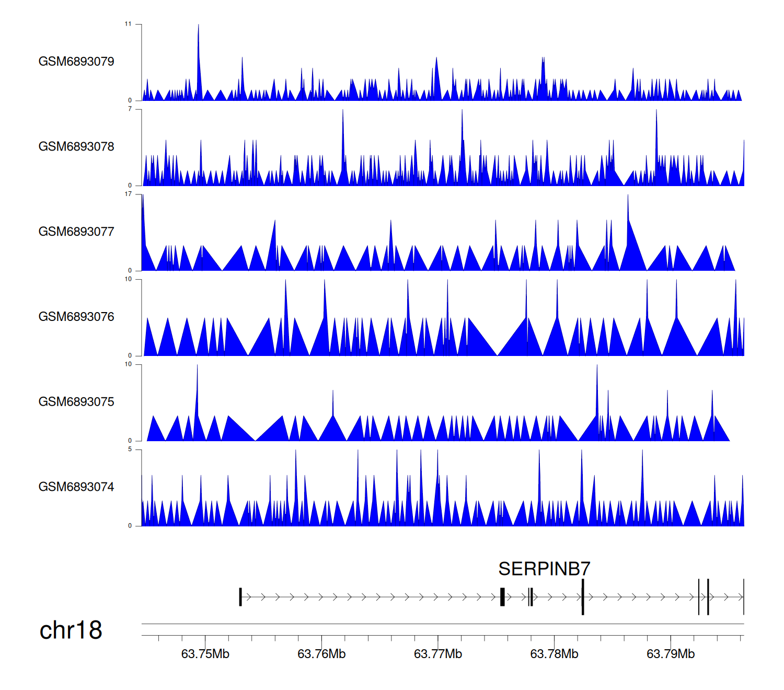The image size is (784, 690).
Task: Click the 63.75Mb axis position label
Action: (205, 654)
